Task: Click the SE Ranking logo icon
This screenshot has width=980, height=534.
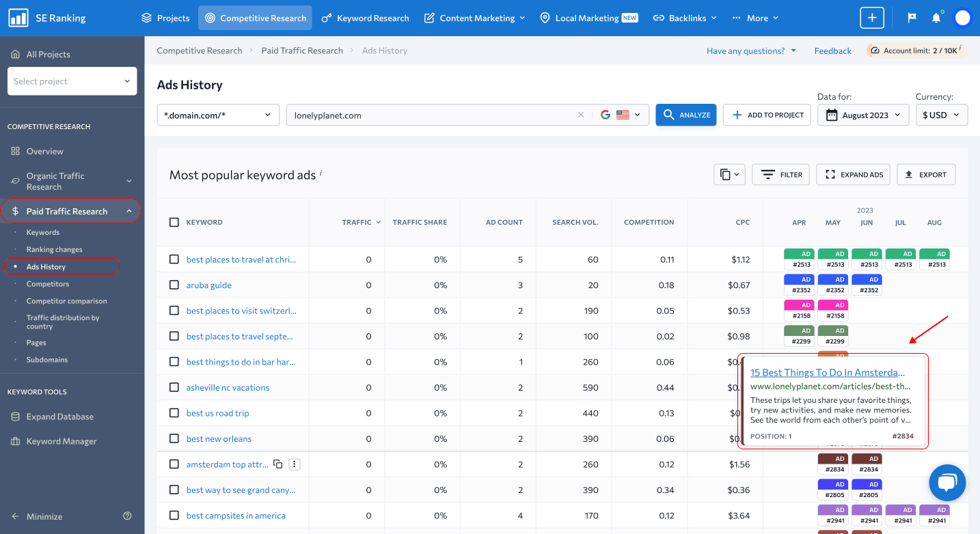Action: (x=18, y=18)
